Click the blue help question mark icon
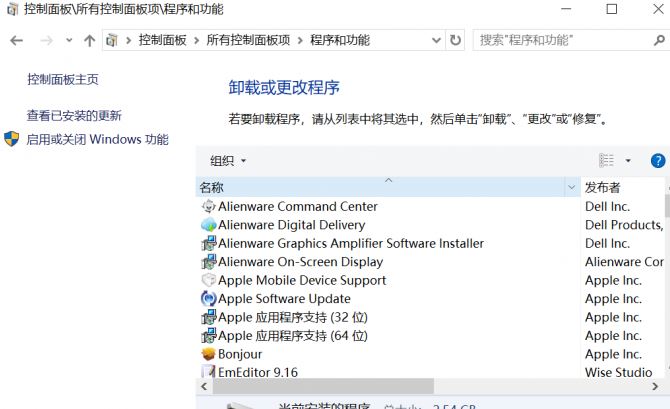Viewport: 670px width, 409px height. (x=657, y=161)
